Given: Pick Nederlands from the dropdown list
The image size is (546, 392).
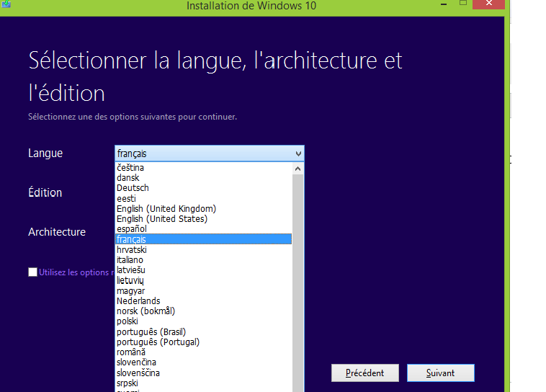Looking at the screenshot, I should [x=203, y=300].
